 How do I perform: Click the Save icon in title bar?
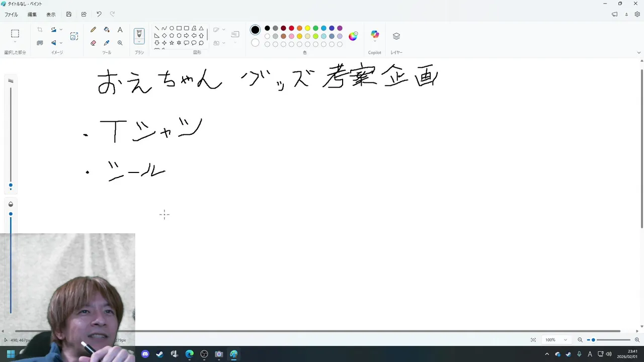69,14
